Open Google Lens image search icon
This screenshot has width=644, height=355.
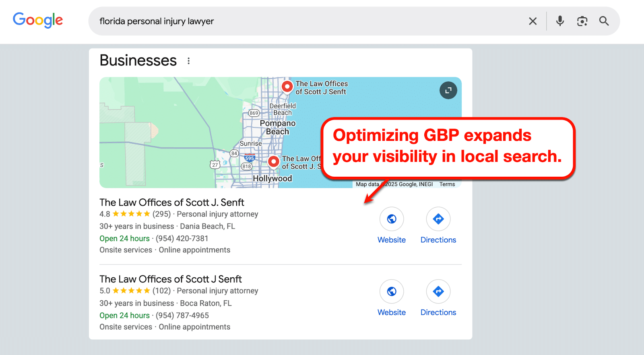[x=582, y=21]
